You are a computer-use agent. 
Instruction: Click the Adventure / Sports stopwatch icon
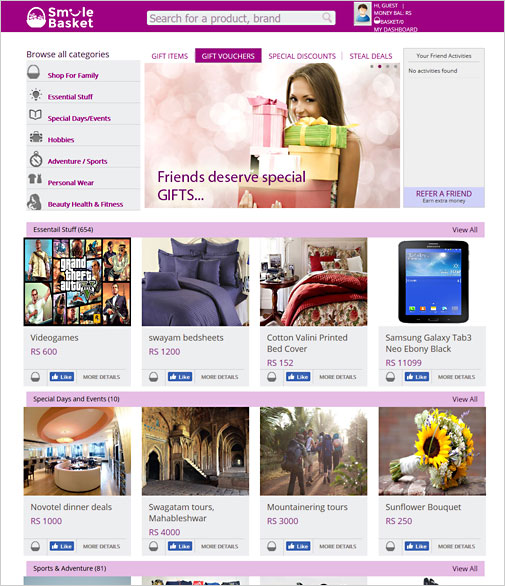36,159
